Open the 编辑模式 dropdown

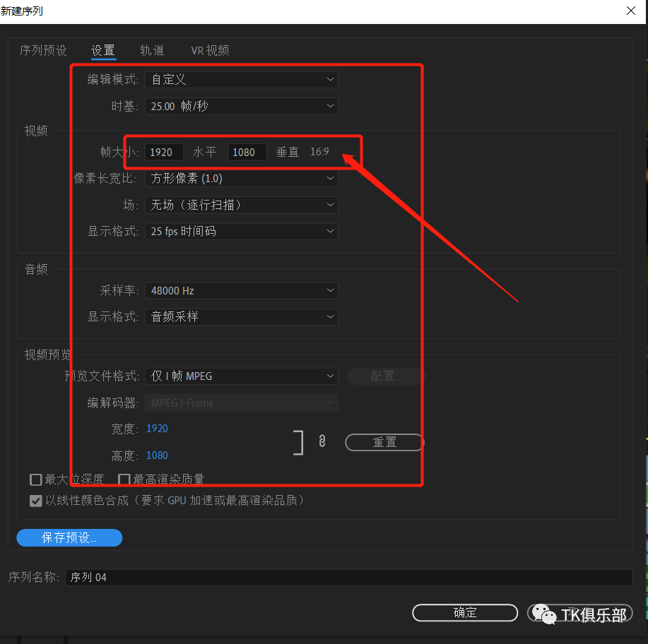(241, 80)
